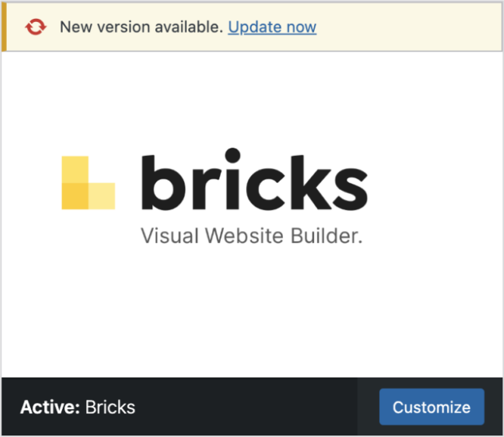Click the yellow Bricks logo blocks
This screenshot has width=504, height=437.
pos(87,183)
